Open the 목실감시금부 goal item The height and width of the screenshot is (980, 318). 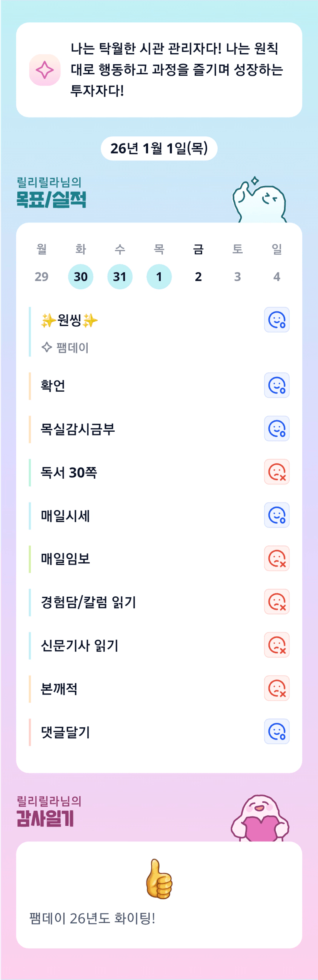pos(78,429)
